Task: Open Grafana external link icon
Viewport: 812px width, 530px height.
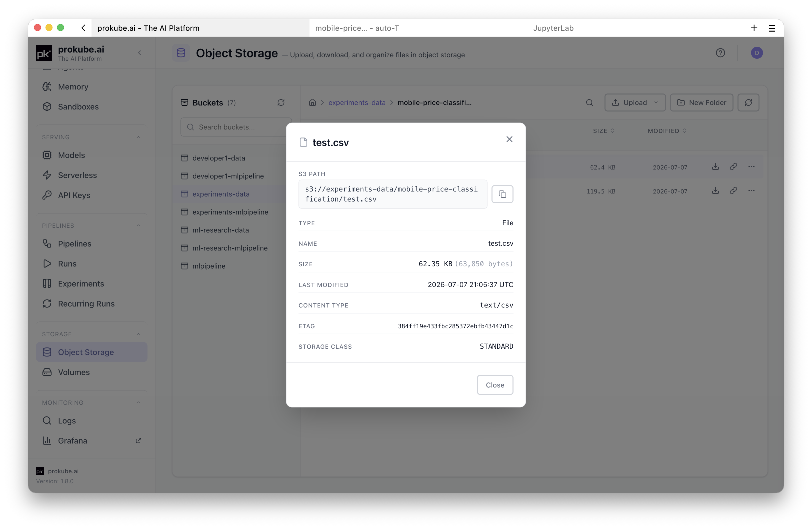Action: [138, 440]
